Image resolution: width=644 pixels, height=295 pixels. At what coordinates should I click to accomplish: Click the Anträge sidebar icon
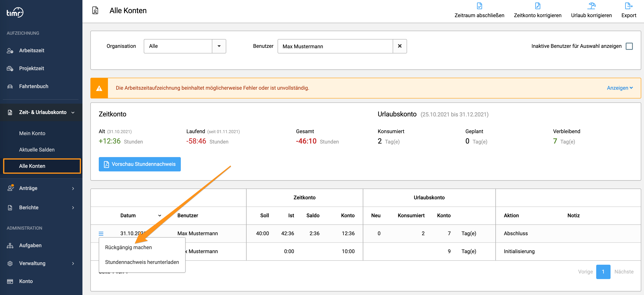tap(10, 188)
